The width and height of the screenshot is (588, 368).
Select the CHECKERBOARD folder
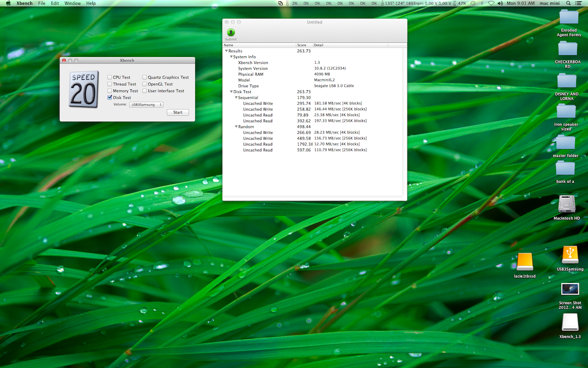[x=567, y=49]
